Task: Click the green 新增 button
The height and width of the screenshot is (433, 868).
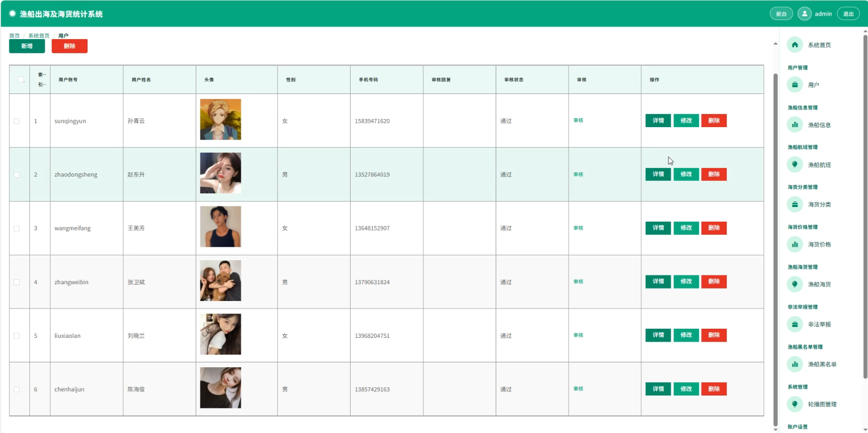Action: click(x=27, y=46)
